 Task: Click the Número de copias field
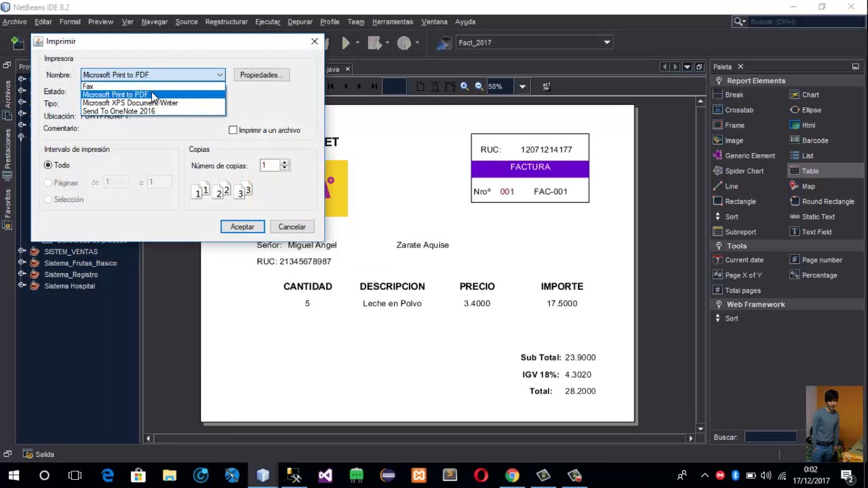270,165
